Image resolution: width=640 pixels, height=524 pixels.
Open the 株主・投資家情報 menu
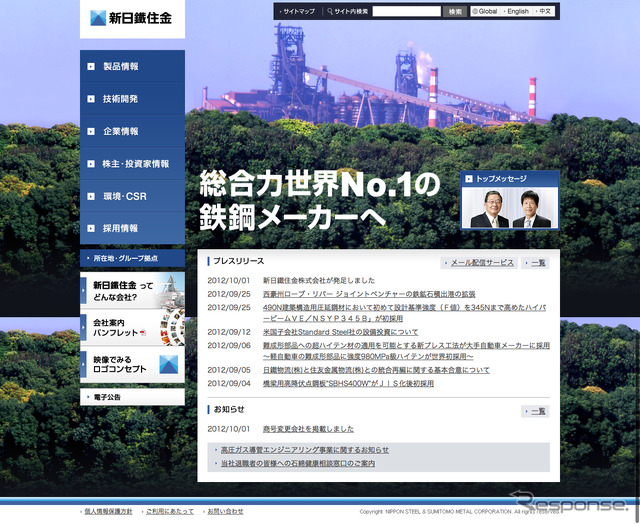(x=132, y=163)
